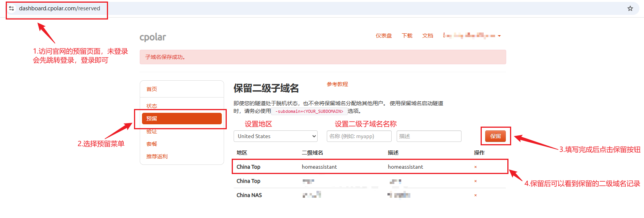
Task: Click the orange 保留 button
Action: click(495, 136)
